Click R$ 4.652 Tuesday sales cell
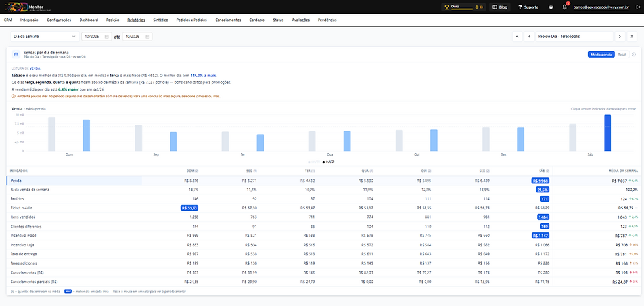The image size is (644, 306). click(308, 181)
